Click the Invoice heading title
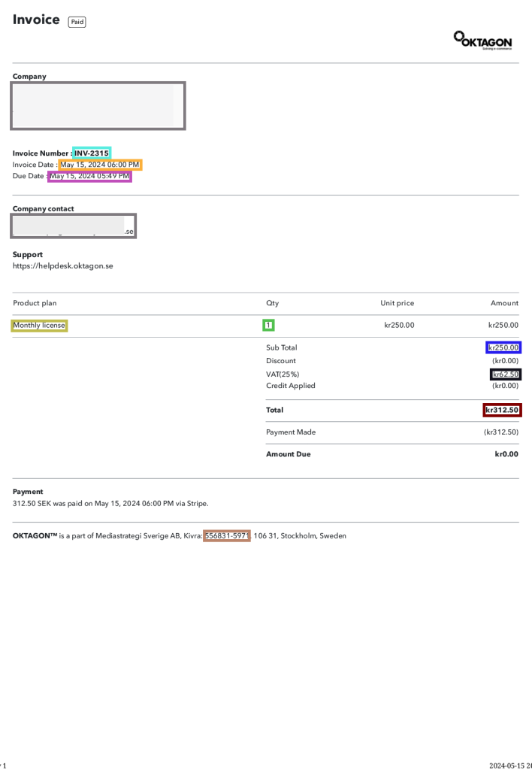532x770 pixels. 36,20
